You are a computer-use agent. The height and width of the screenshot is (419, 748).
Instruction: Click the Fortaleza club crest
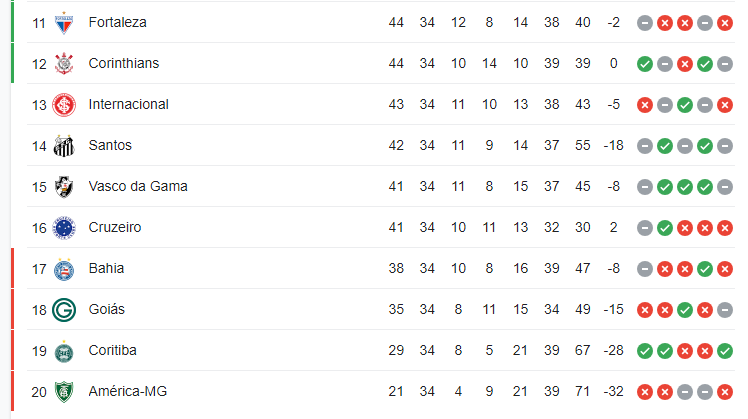64,23
